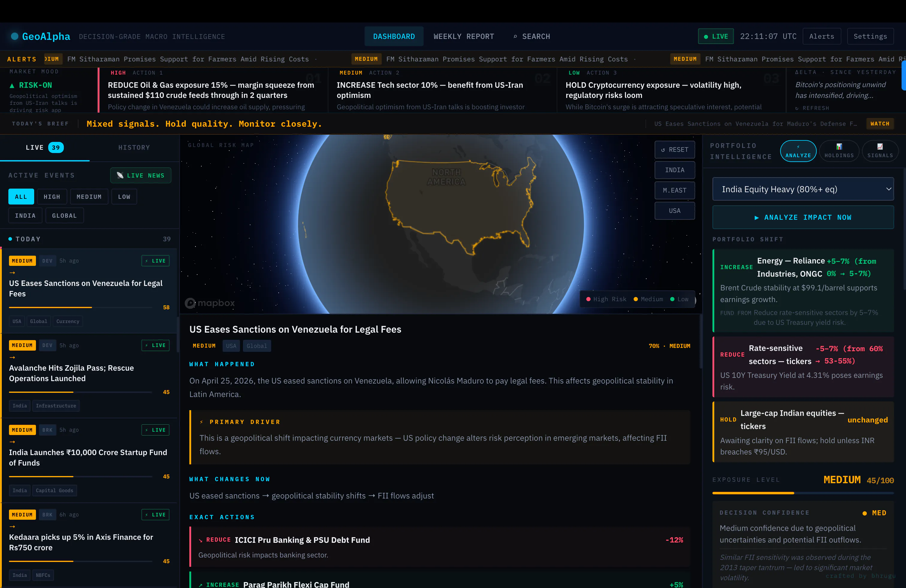
Task: Open Settings
Action: (x=870, y=37)
